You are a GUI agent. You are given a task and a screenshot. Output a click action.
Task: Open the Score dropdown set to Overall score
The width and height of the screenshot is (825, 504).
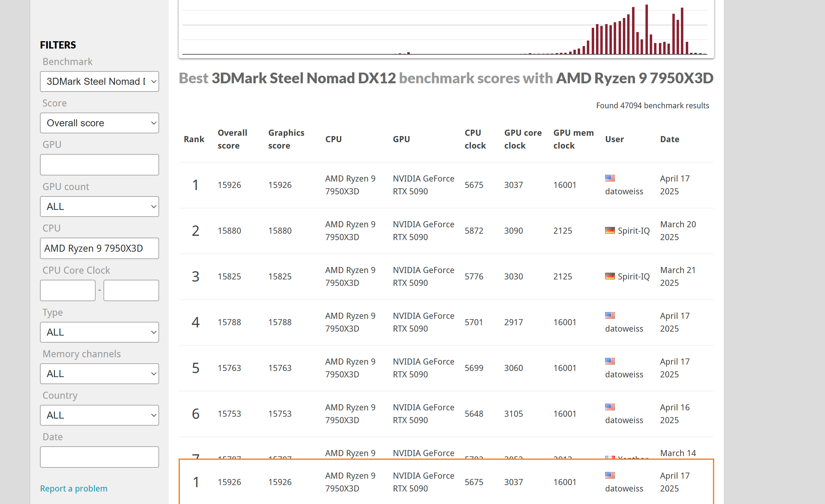point(100,123)
